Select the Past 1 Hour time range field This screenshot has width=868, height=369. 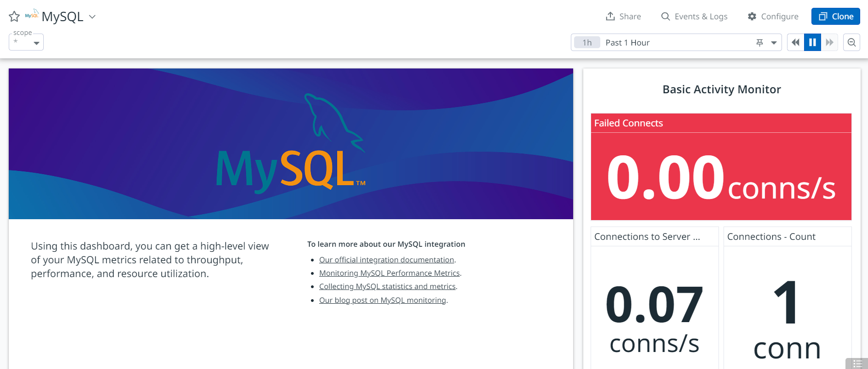point(676,42)
